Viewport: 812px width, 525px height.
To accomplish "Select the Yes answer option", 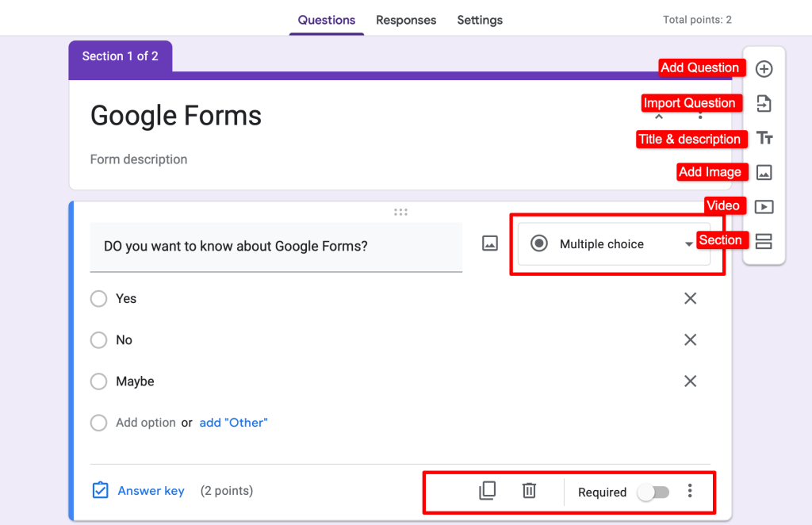I will (98, 298).
